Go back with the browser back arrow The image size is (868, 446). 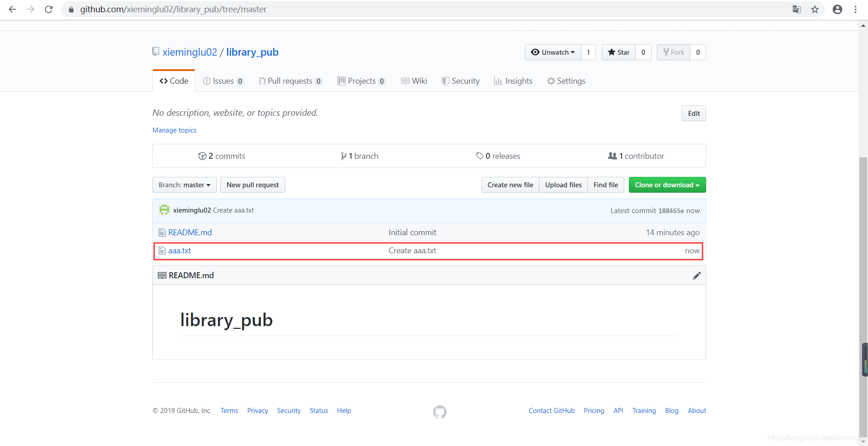click(x=12, y=9)
